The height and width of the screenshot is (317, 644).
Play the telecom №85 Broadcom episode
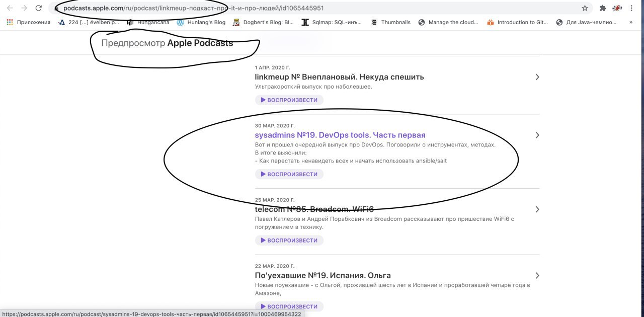point(289,241)
